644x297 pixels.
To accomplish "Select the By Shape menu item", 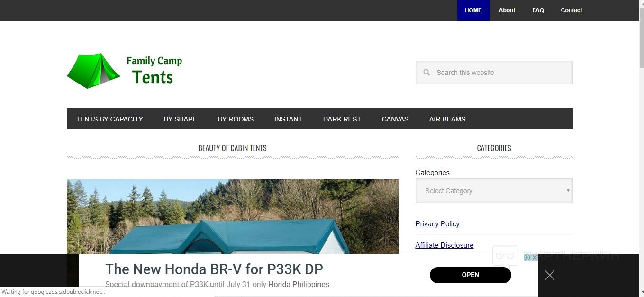I will tap(181, 119).
